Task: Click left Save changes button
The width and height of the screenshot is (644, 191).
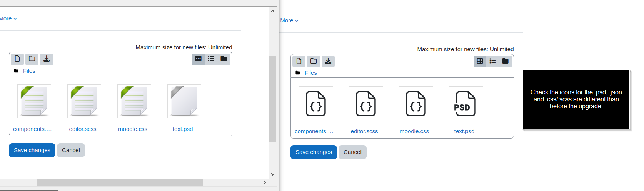Action: pyautogui.click(x=32, y=150)
